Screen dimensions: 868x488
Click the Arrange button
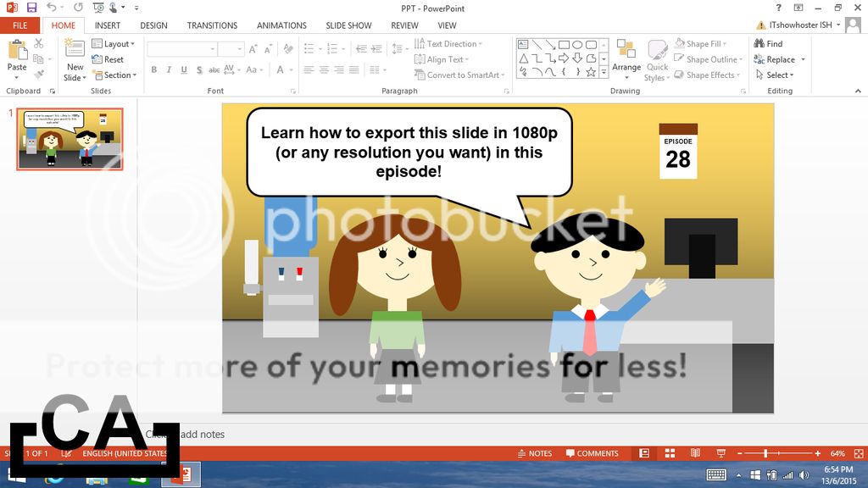[x=626, y=58]
